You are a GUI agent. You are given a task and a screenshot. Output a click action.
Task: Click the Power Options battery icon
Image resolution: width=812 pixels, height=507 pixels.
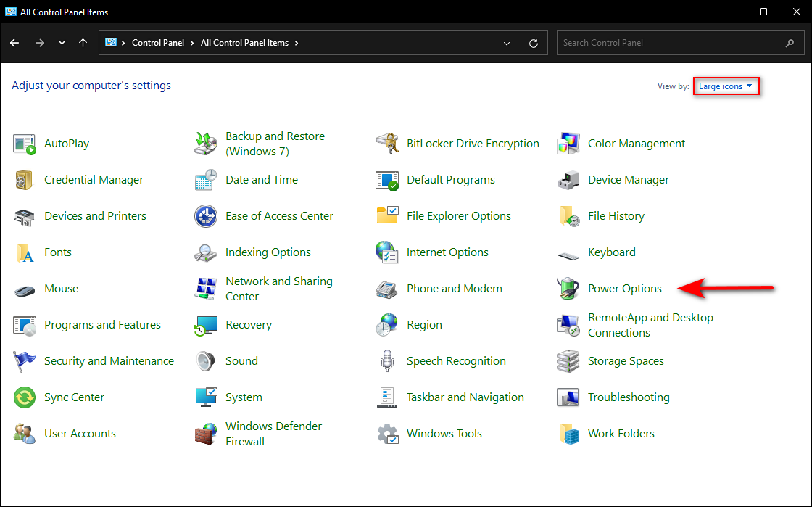click(568, 289)
